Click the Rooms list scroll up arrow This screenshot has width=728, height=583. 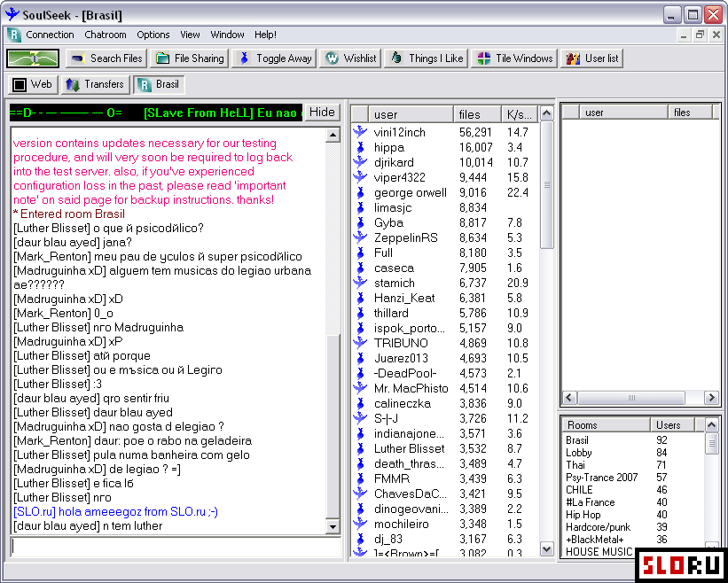(x=711, y=424)
